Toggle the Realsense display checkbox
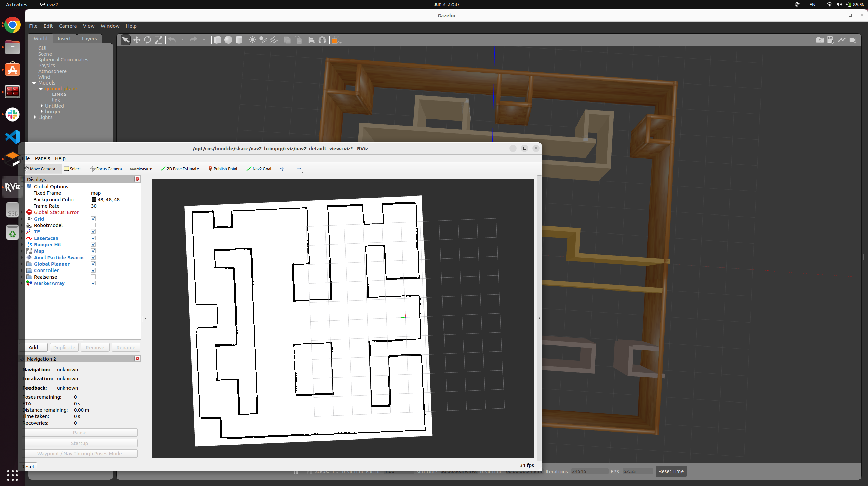 [x=93, y=277]
